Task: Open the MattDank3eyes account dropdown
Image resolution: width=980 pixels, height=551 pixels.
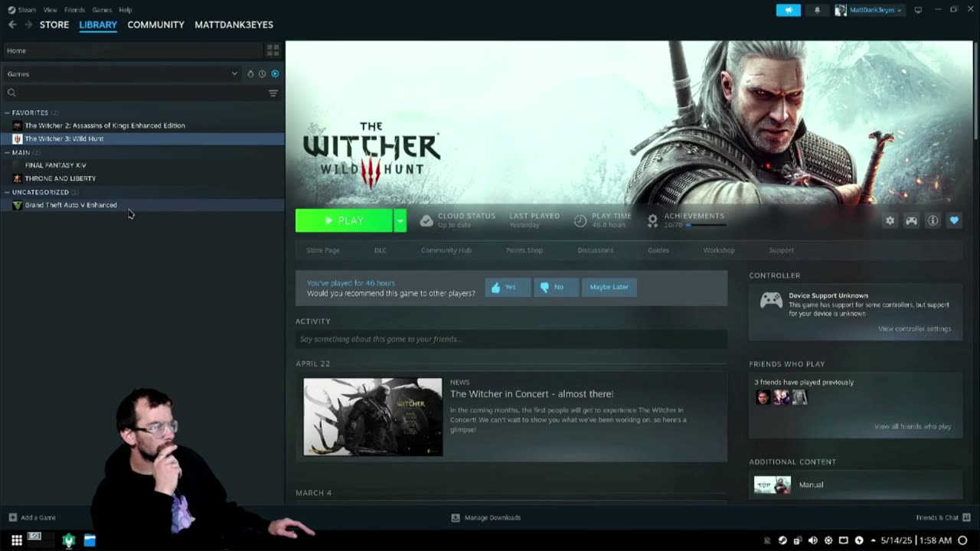Action: (869, 10)
